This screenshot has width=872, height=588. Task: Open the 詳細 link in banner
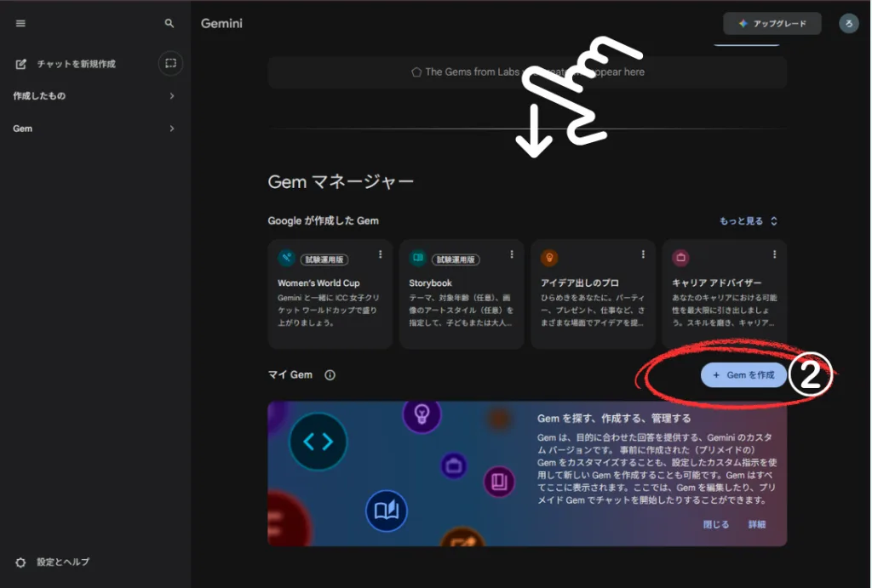click(757, 525)
